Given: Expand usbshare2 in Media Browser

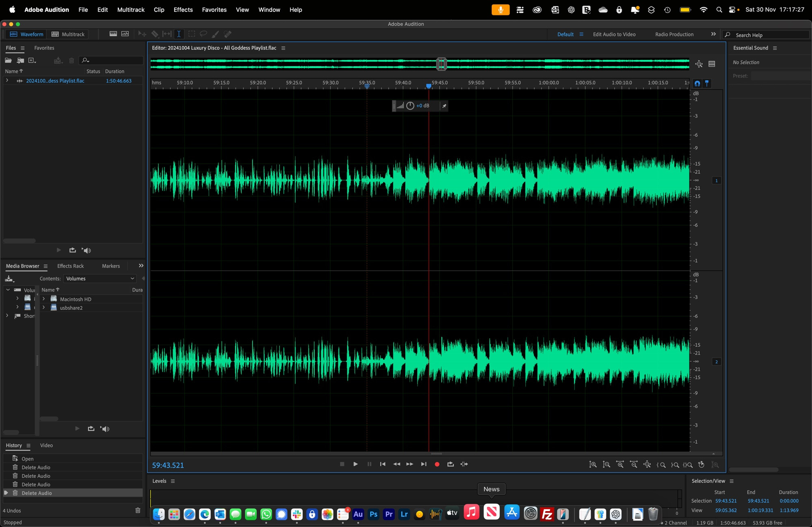Looking at the screenshot, I should [44, 307].
